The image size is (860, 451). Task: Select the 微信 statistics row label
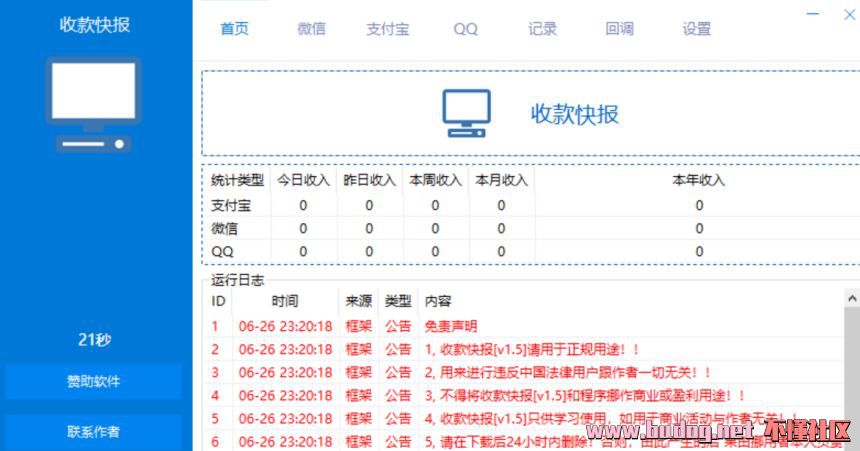point(224,228)
